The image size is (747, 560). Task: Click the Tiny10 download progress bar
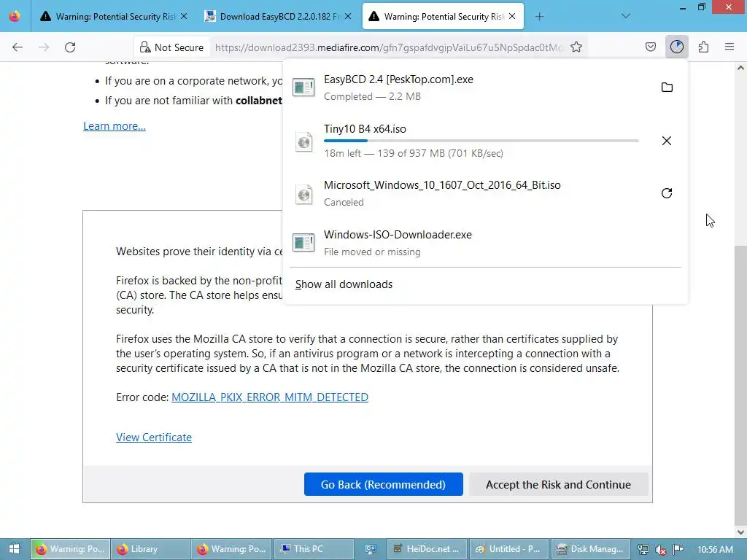(x=481, y=141)
